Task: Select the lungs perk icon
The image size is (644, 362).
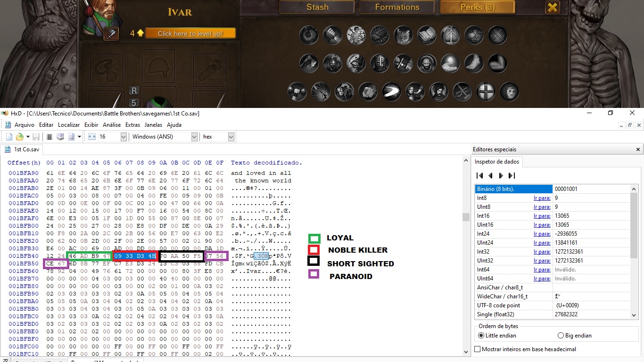Action: click(450, 35)
